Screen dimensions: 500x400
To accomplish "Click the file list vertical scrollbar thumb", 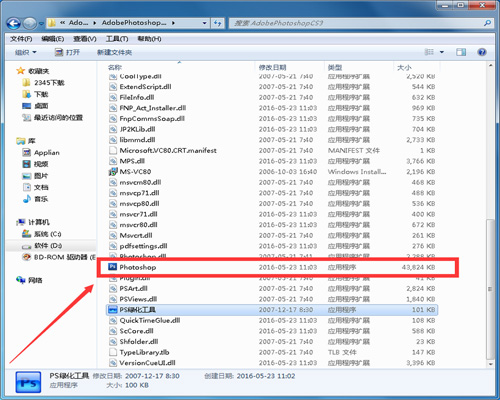I will (x=490, y=289).
